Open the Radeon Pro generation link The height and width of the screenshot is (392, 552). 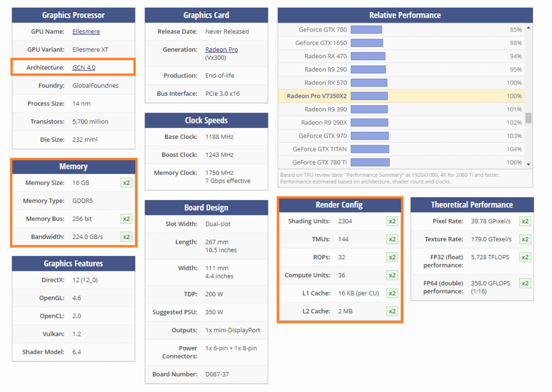221,49
